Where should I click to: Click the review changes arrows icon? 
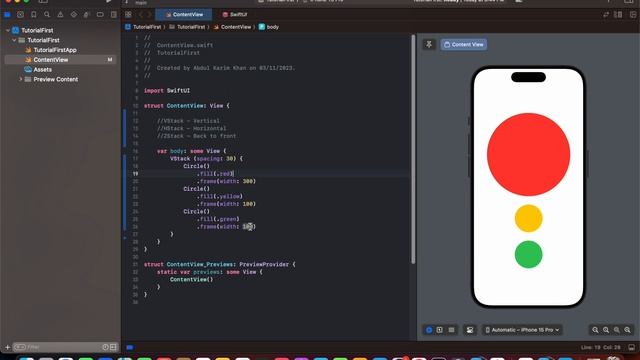pos(606,15)
